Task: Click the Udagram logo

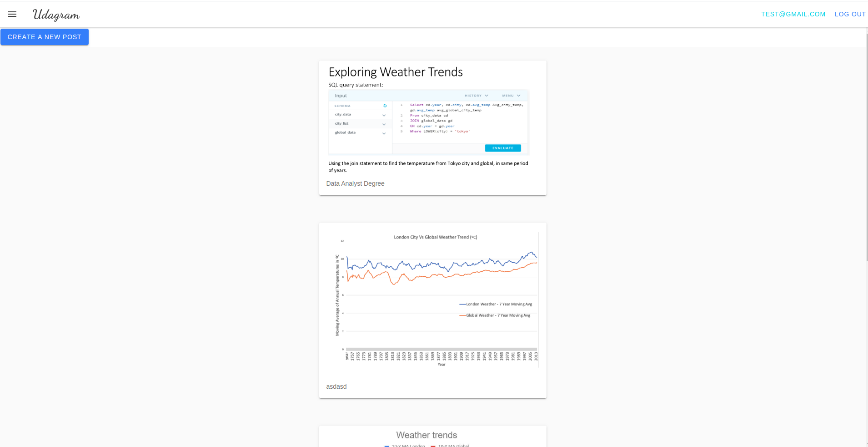Action: 56,15
